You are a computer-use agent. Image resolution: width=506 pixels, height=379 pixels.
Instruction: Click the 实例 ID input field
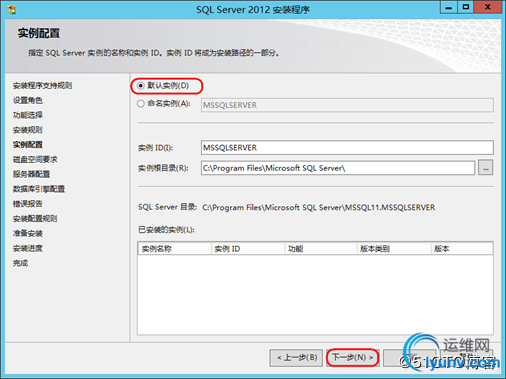347,147
